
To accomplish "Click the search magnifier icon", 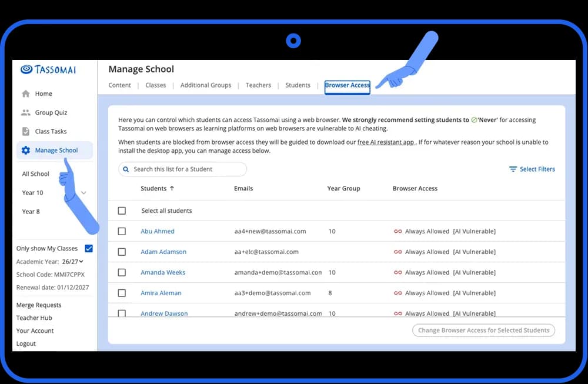I will pos(126,169).
